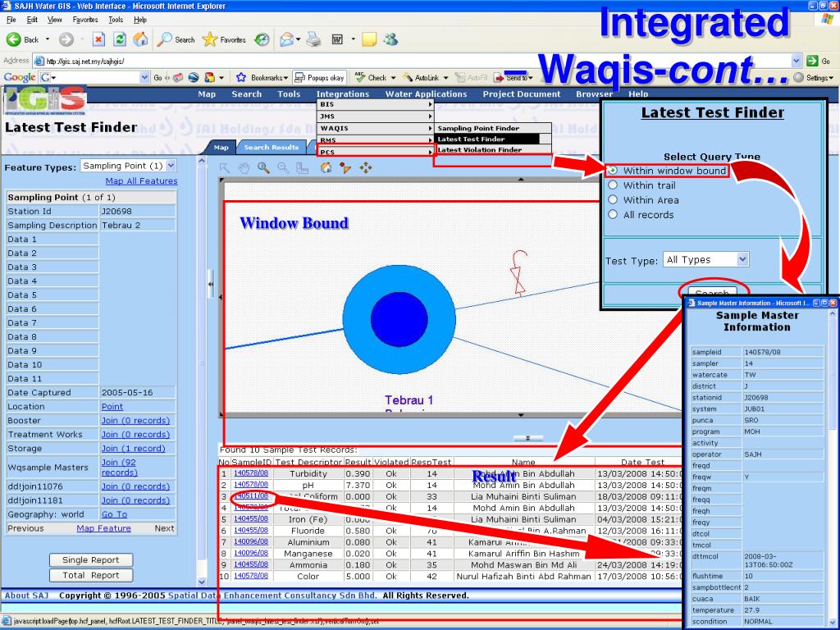Viewport: 840px width, 630px height.
Task: Switch to the Search Results tab
Action: [271, 148]
